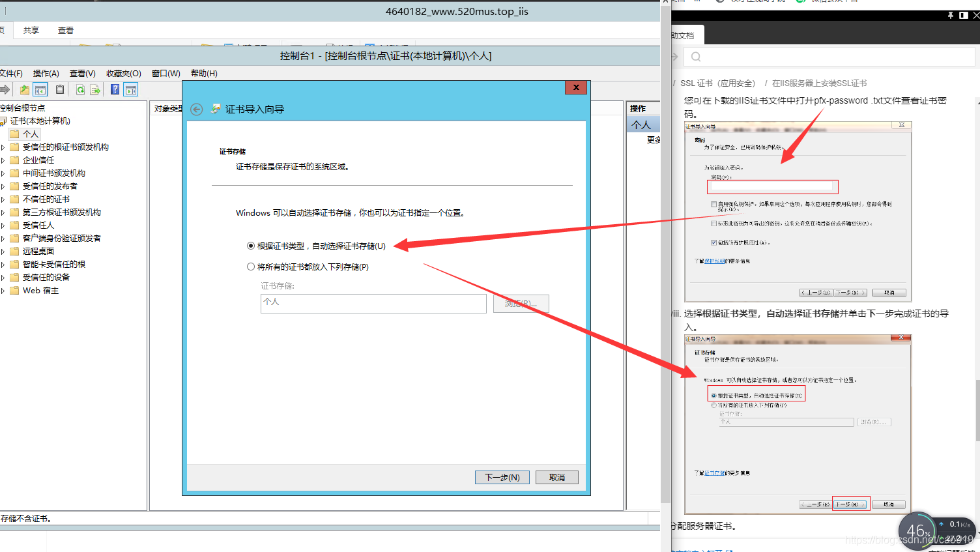Viewport: 980px width, 552px height.
Task: Open the 窗口(W) menu
Action: point(166,74)
